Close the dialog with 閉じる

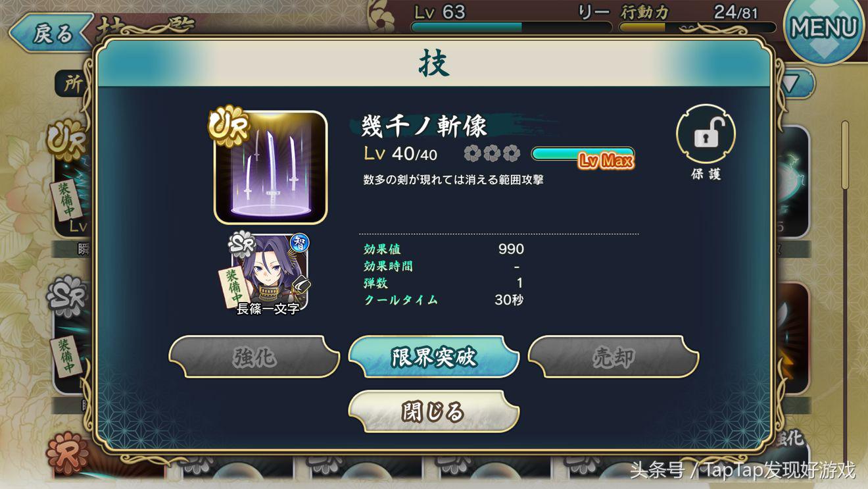tap(434, 412)
